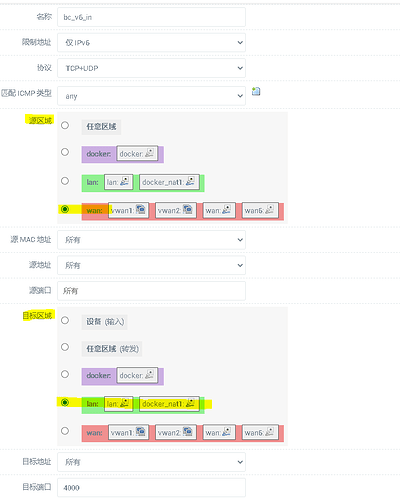The width and height of the screenshot is (400, 500).
Task: Select the 任意区域 source zone radio button
Action: pos(65,125)
